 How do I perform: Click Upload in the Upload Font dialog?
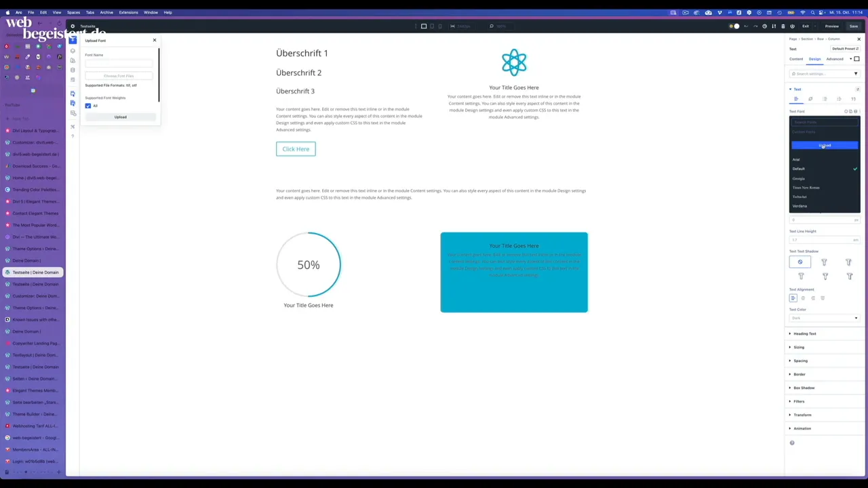[120, 117]
